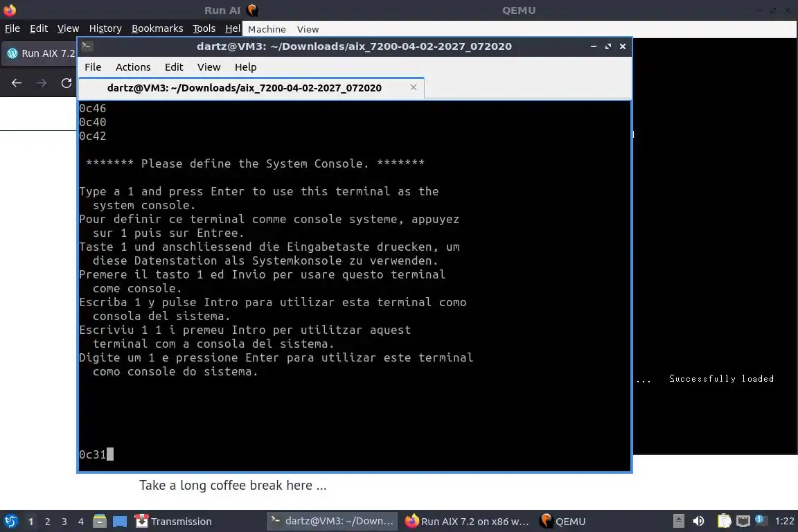The image size is (798, 532).
Task: Open Firefox Tools menu
Action: pyautogui.click(x=204, y=28)
